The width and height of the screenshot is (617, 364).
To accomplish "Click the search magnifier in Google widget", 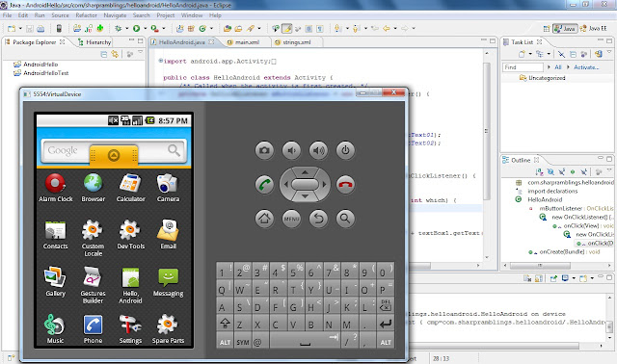I will [x=174, y=150].
